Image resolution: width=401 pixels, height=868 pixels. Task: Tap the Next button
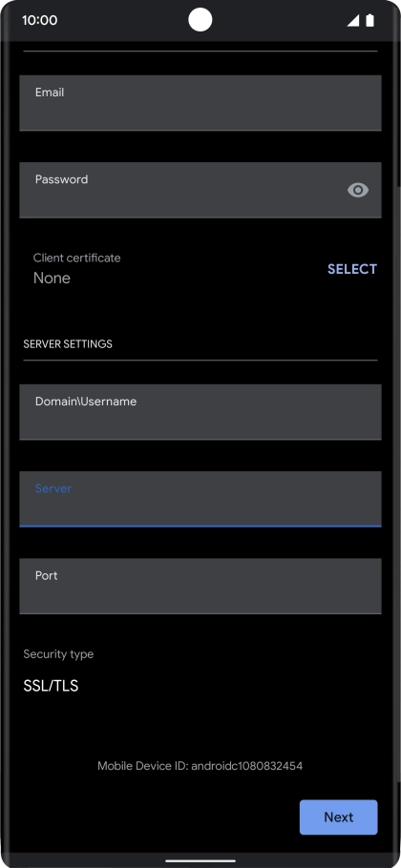point(338,817)
